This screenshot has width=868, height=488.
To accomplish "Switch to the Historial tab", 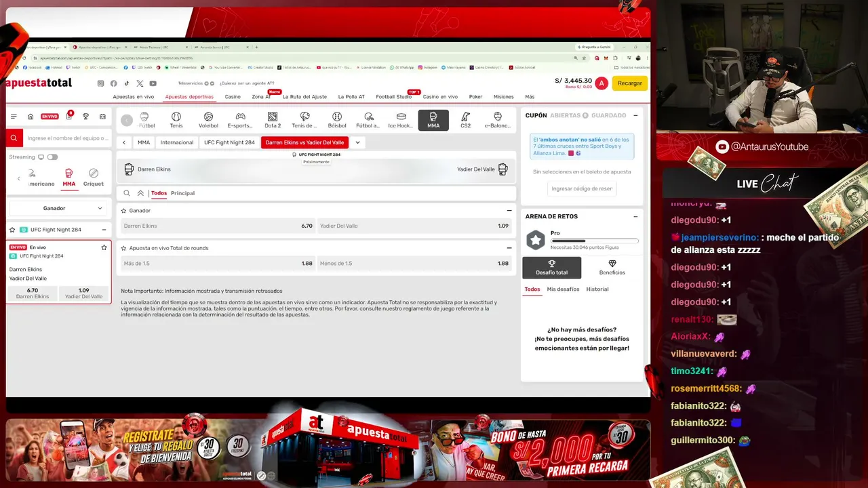I will click(597, 289).
